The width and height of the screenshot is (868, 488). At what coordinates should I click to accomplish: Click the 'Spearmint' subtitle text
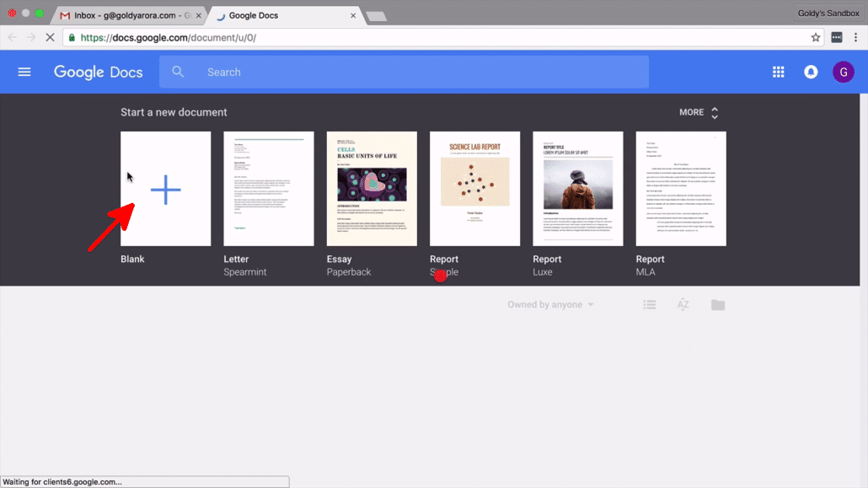coord(244,272)
